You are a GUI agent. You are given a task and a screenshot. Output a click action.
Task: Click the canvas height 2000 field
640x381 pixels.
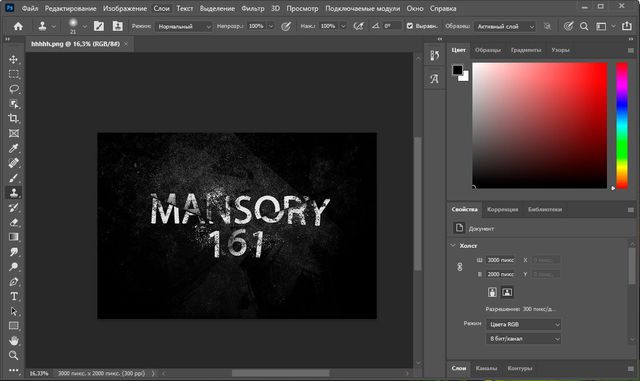[500, 274]
